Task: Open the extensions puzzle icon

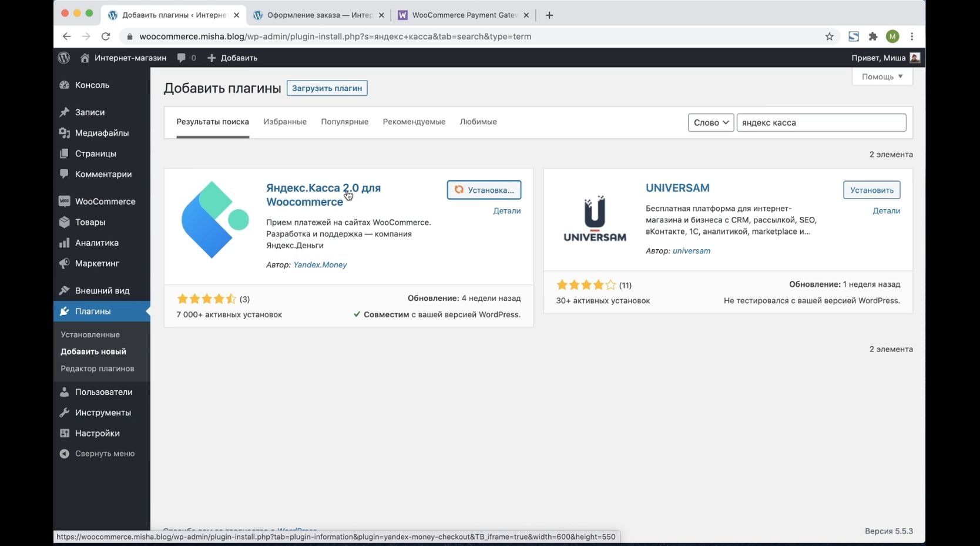Action: 873,36
